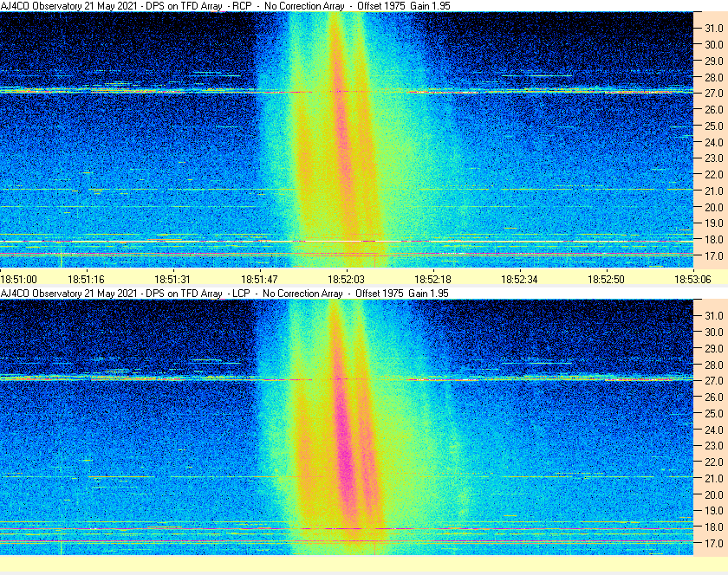Select the 18:51:00 time axis label

(x=18, y=280)
